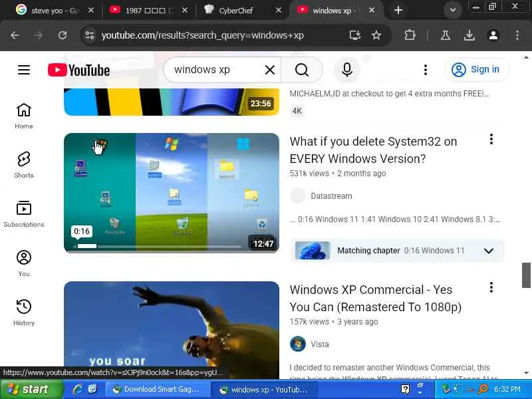Click the help icon in the taskbar
Image resolution: width=532 pixels, height=399 pixels.
(405, 389)
